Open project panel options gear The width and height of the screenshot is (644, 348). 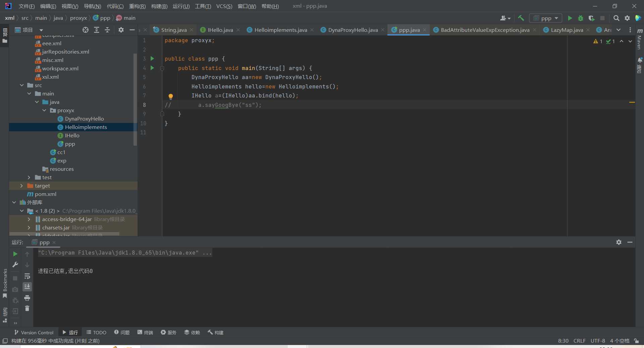point(121,30)
